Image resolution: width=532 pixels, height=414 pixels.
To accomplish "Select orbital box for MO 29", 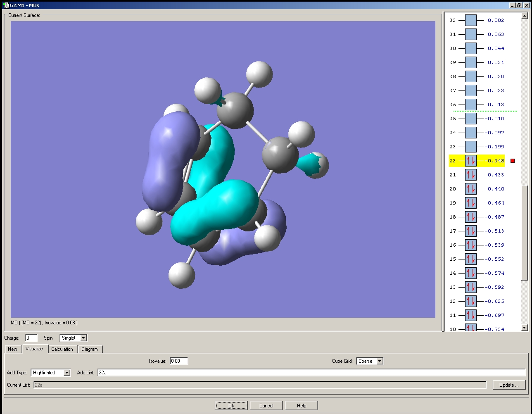I will tap(471, 62).
